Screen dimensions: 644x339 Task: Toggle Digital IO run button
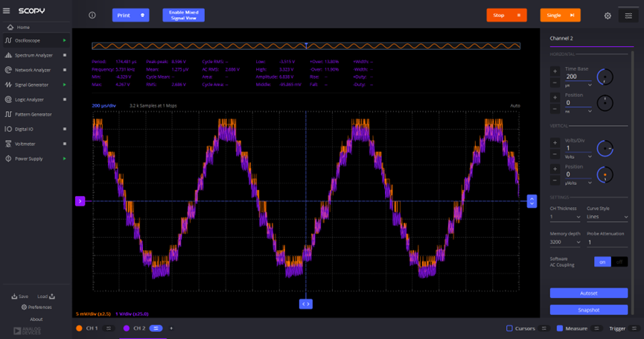[x=65, y=129]
